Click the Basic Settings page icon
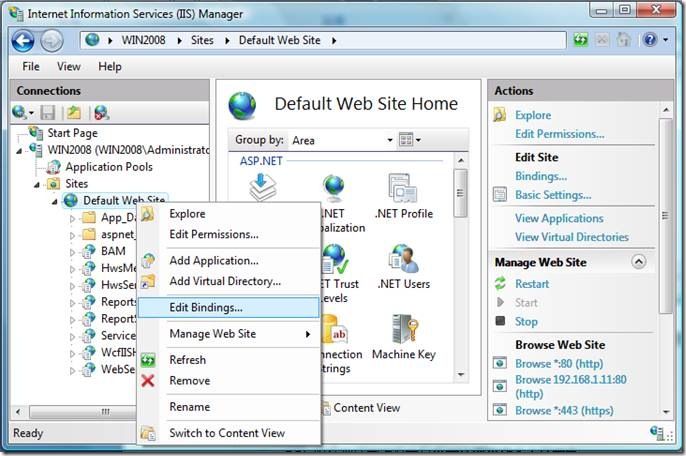686x456 pixels. pos(500,194)
